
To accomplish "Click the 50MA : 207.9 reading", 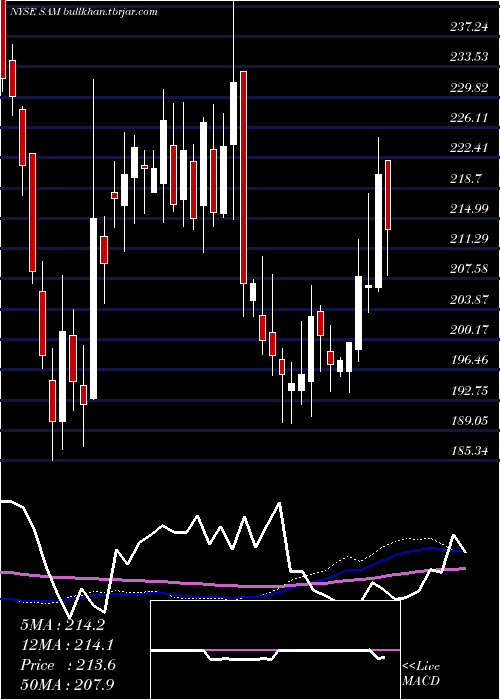I will [68, 686].
